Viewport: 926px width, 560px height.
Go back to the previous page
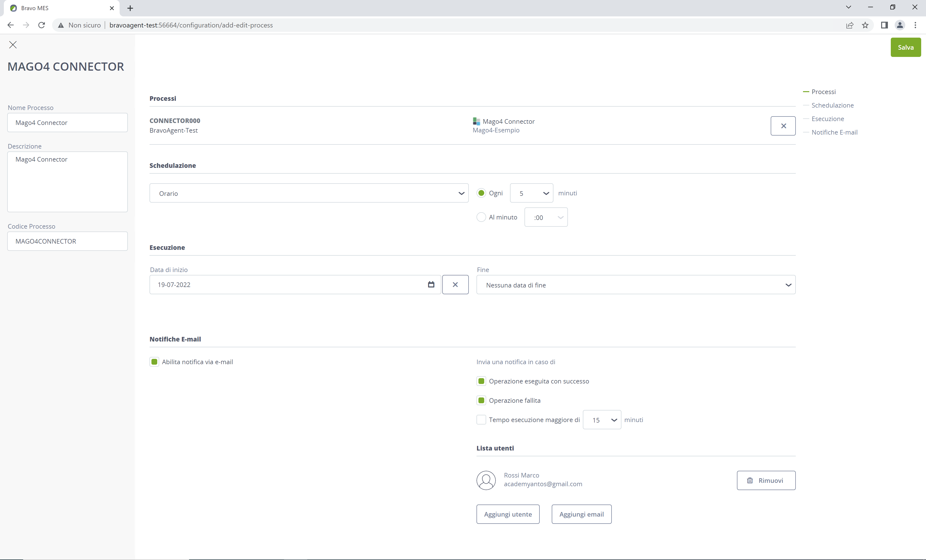click(11, 25)
